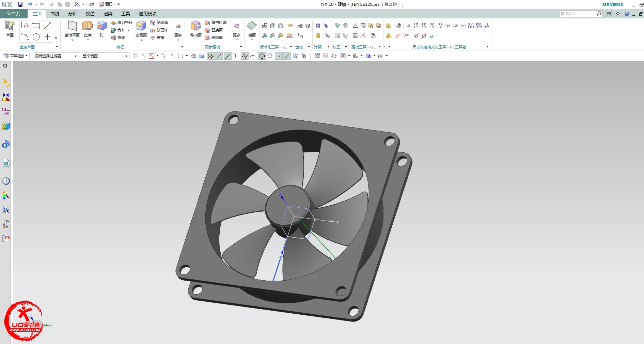
Task: Click Delete Face (删除面)
Action: [214, 38]
